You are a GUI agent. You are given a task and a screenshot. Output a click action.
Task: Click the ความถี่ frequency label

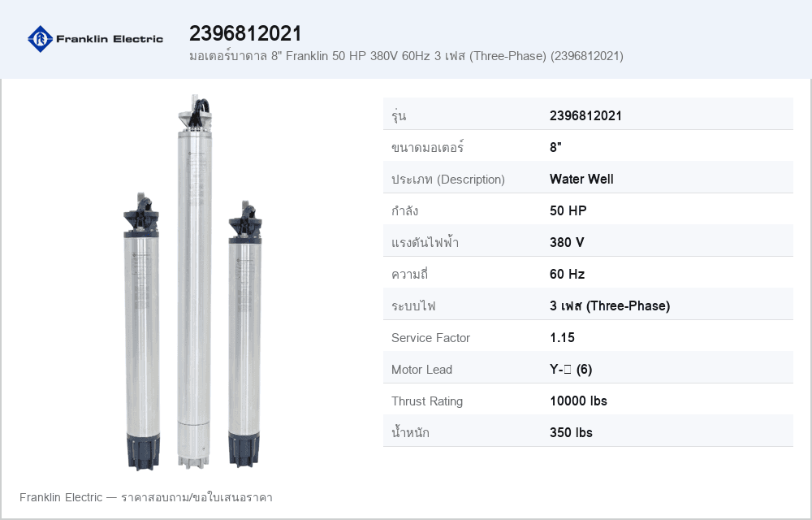(x=409, y=274)
